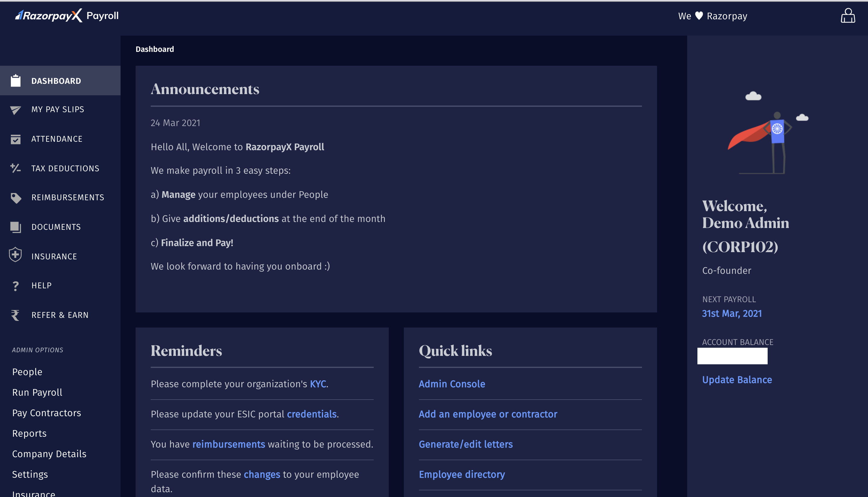
Task: Open People under Admin Options
Action: [27, 372]
